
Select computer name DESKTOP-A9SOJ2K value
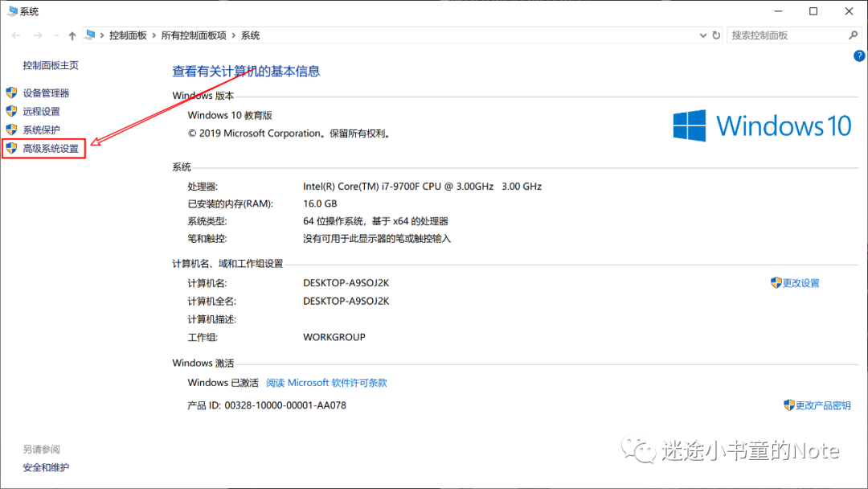click(346, 283)
